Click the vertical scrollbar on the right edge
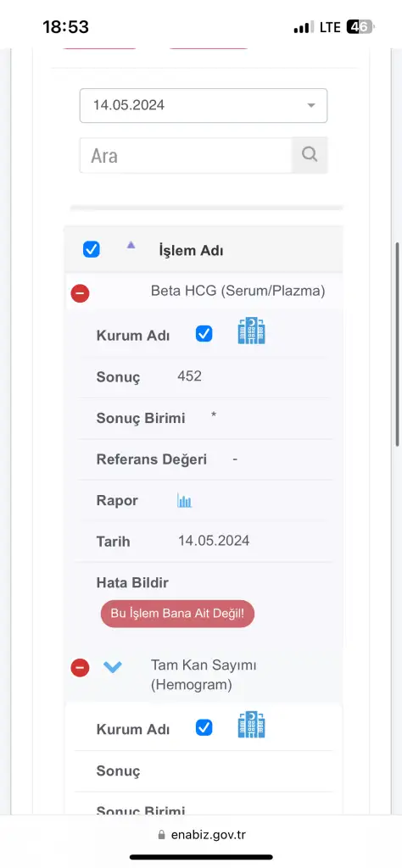402x868 pixels. tap(398, 344)
